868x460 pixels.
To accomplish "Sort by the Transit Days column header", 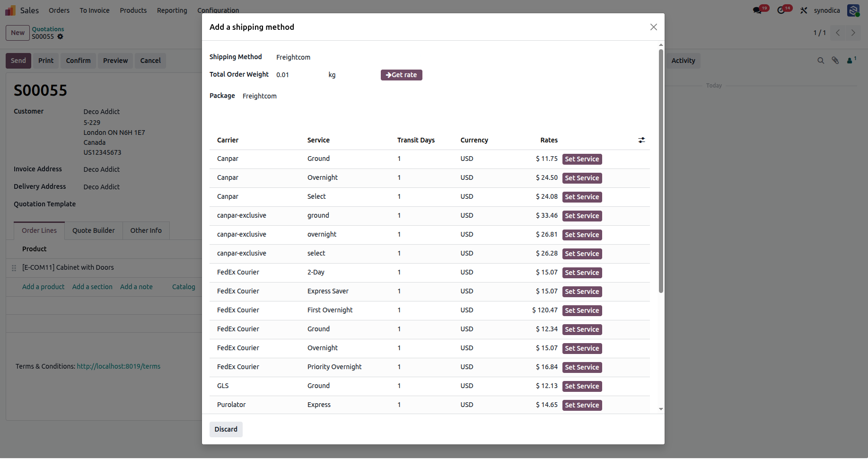I will click(416, 140).
